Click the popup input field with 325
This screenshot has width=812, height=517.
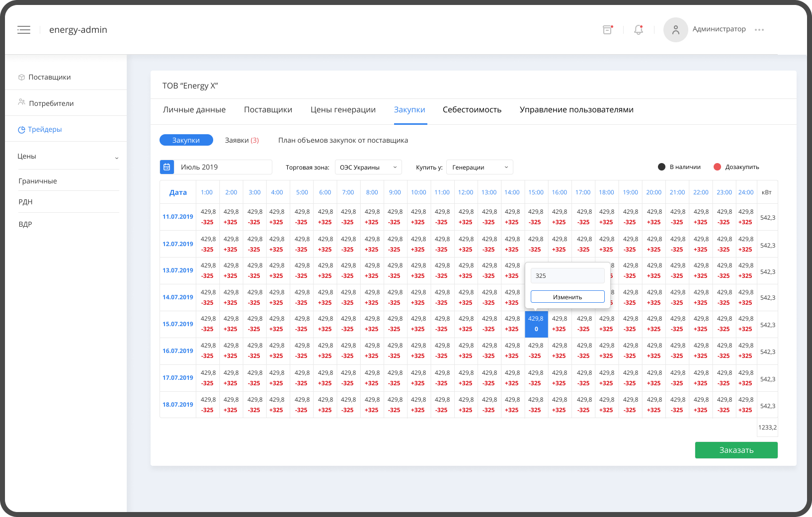[x=568, y=275]
